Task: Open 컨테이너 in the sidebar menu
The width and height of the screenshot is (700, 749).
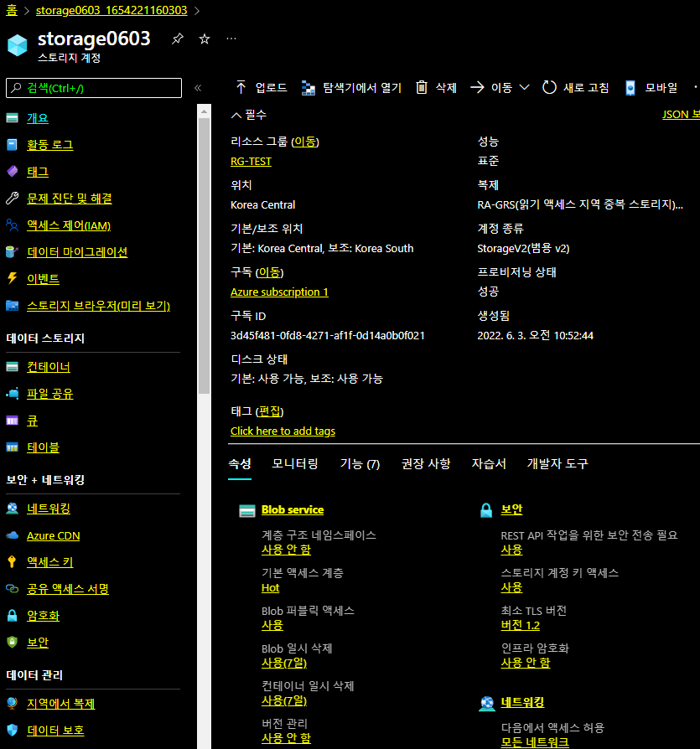Action: pos(49,367)
